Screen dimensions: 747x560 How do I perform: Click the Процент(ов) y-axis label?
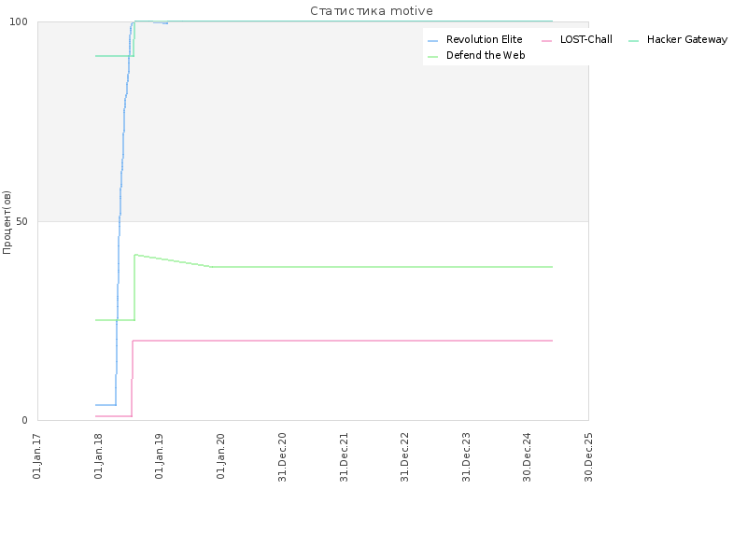tap(7, 222)
